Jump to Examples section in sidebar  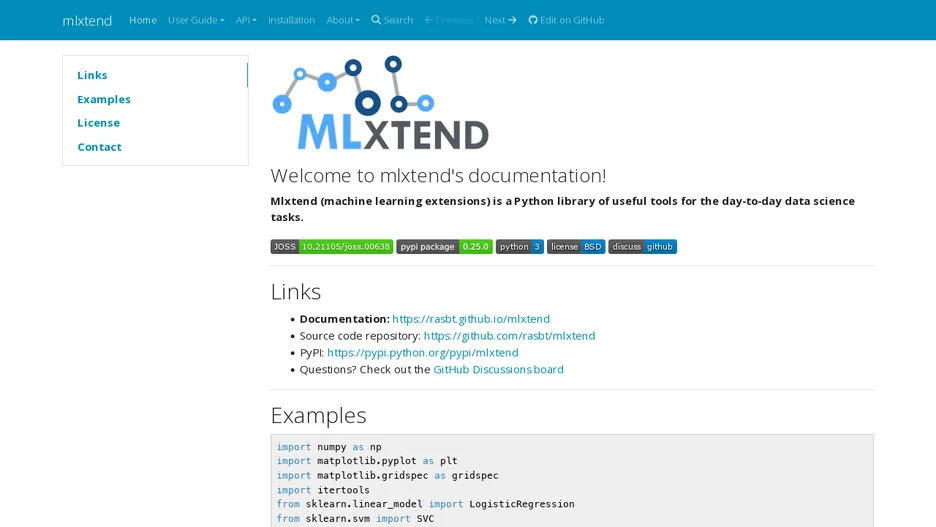pos(104,99)
